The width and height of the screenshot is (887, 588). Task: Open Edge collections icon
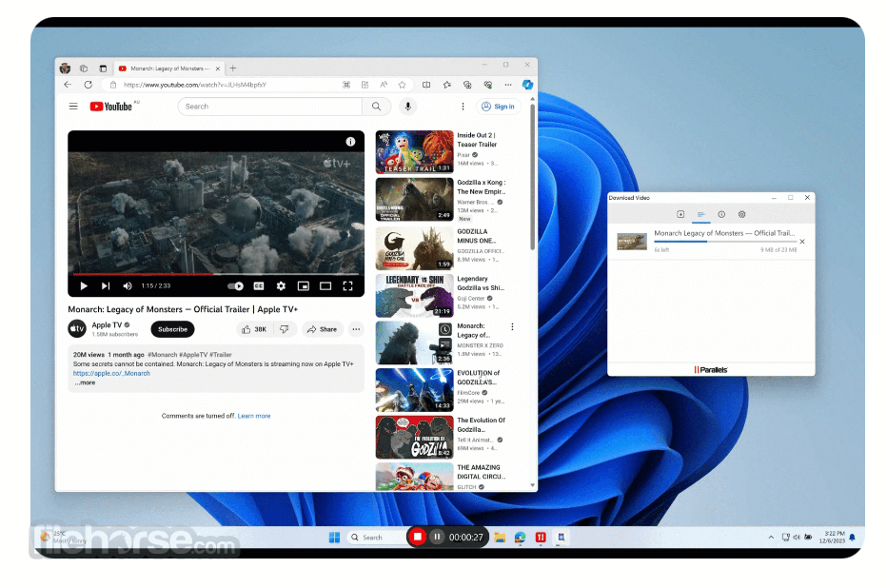pos(467,85)
